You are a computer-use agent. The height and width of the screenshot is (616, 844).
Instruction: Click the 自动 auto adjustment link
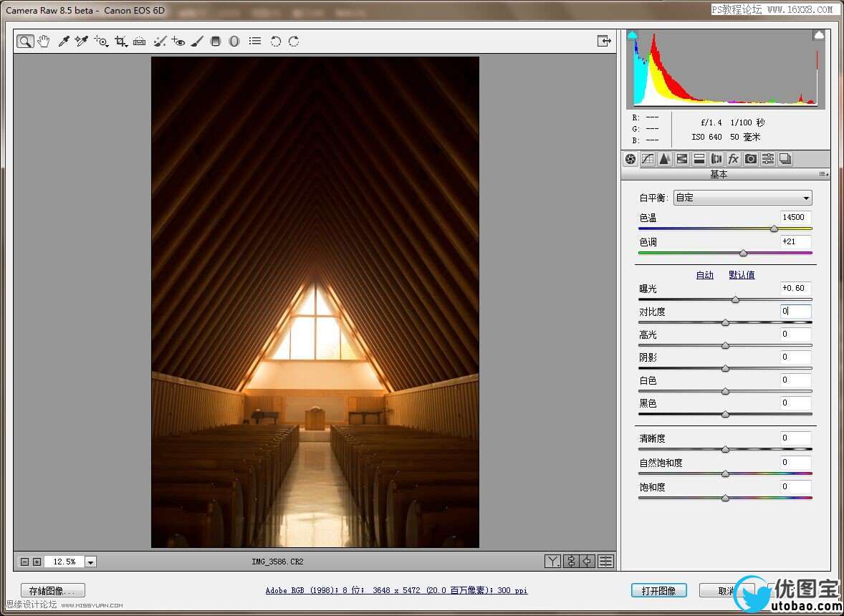(704, 275)
